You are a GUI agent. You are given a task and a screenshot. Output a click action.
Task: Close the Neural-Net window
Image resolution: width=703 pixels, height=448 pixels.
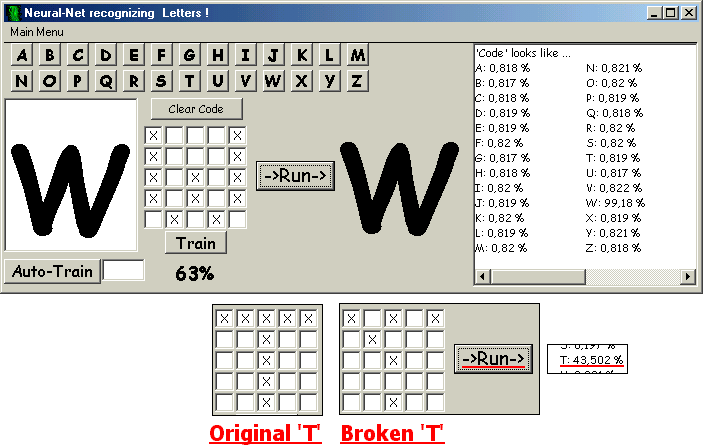pos(689,13)
